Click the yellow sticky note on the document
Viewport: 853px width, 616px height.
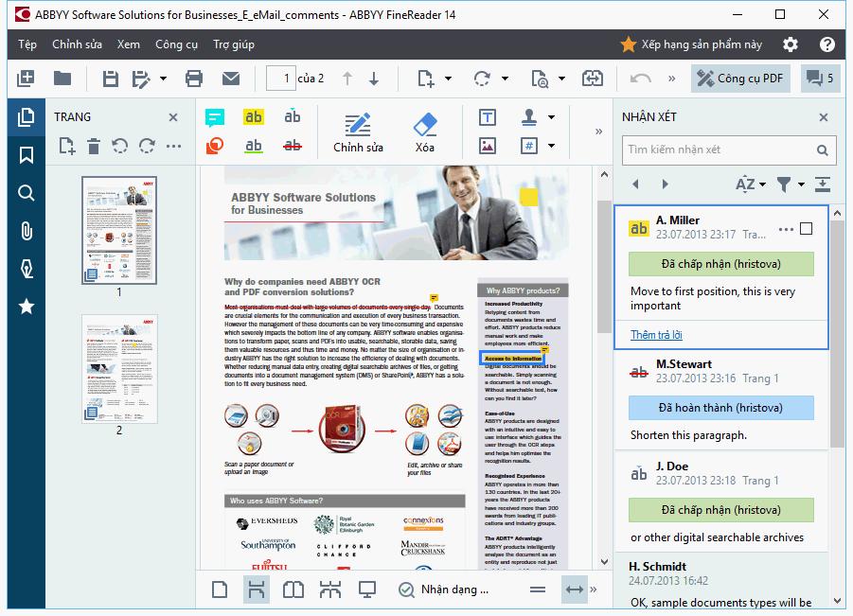(528, 197)
